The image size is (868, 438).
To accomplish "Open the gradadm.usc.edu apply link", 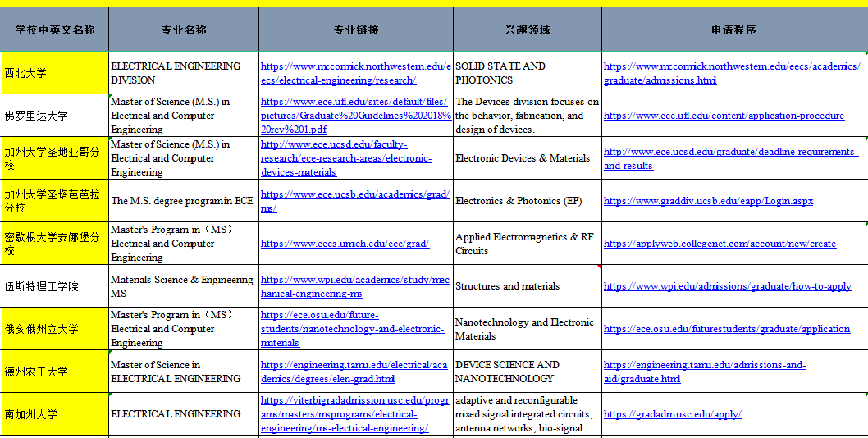I will click(x=673, y=414).
